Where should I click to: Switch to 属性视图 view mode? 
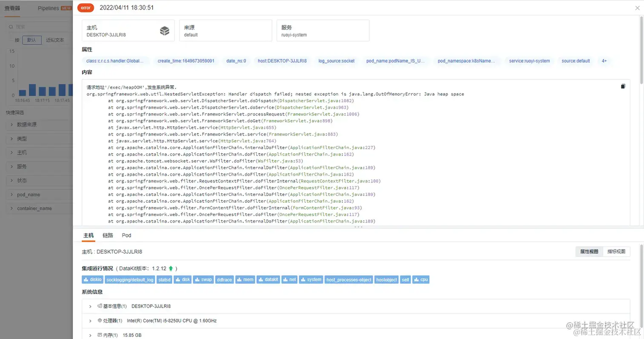[x=589, y=252]
